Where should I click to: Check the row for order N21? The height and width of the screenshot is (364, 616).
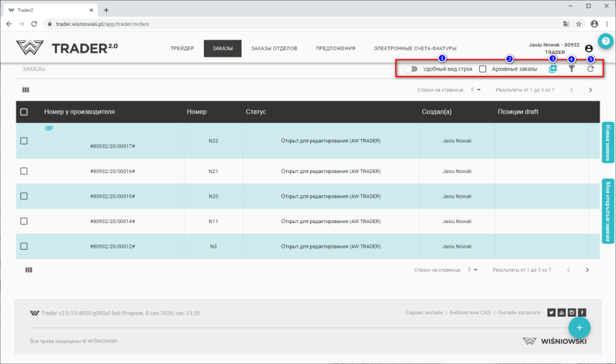24,171
